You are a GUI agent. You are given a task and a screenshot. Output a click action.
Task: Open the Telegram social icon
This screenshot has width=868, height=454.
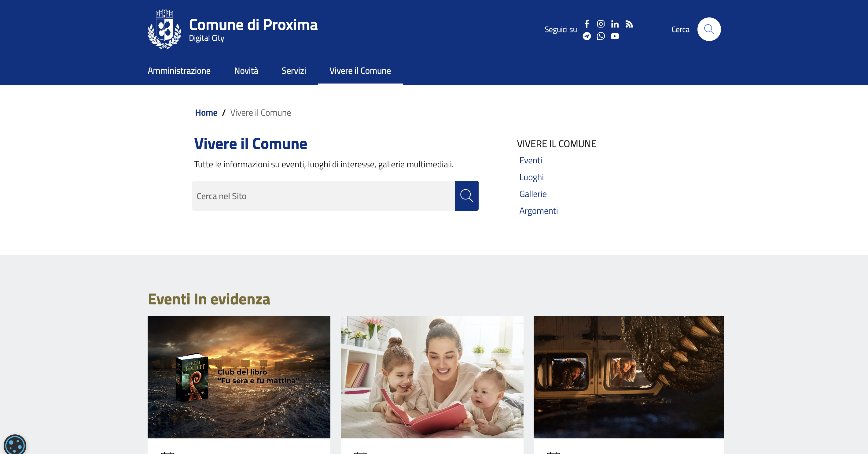[587, 36]
